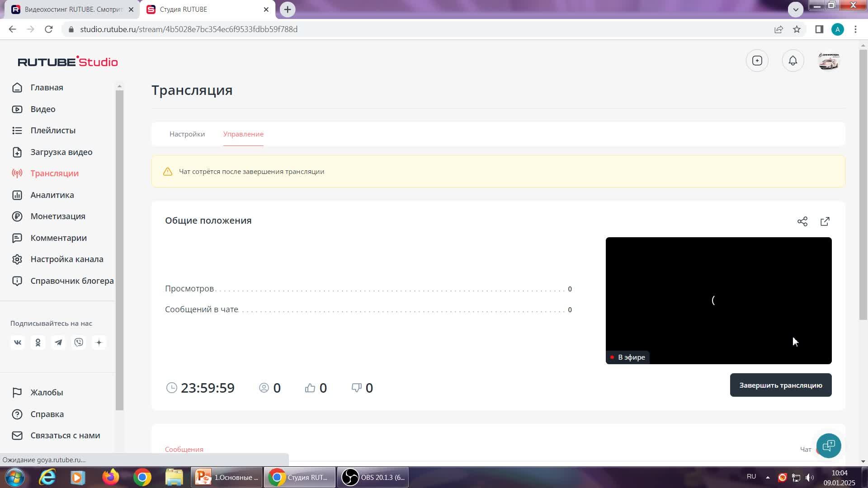Open the support chat bubble button
Viewport: 868px width, 488px height.
(828, 446)
